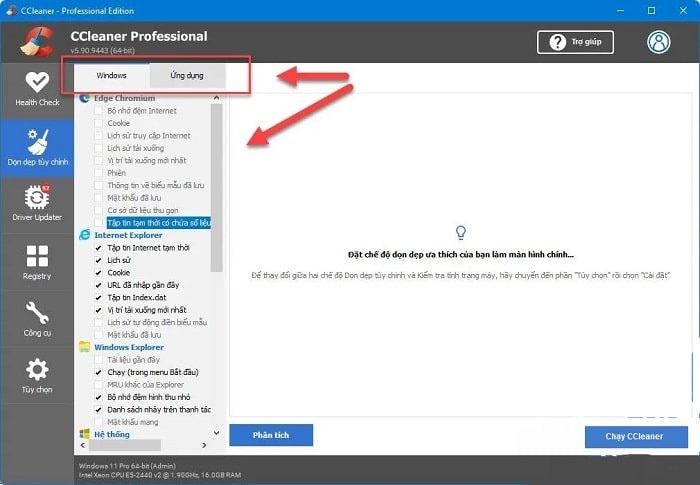This screenshot has width=700, height=485.
Task: Click MRU khác của Explorer
Action: (x=146, y=385)
